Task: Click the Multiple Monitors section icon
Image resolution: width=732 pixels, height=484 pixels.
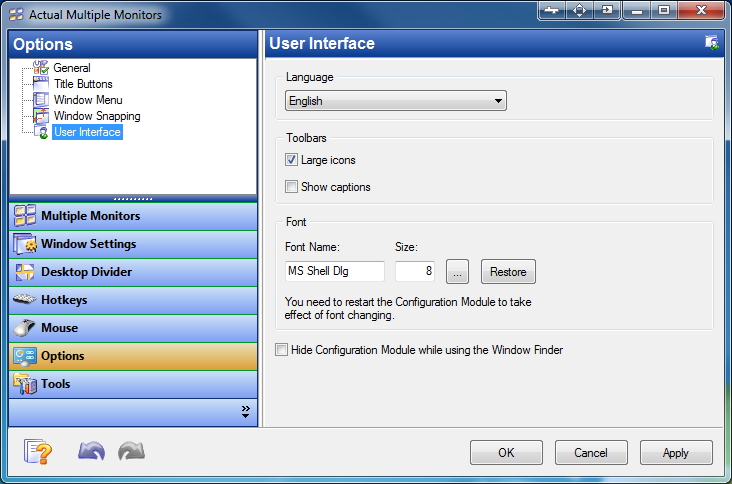Action: click(25, 216)
